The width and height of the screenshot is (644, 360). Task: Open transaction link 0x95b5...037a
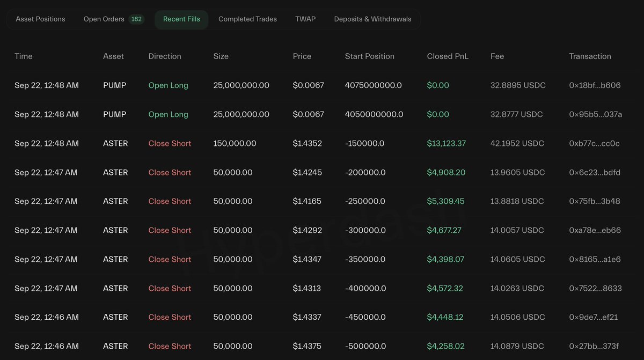pos(595,114)
